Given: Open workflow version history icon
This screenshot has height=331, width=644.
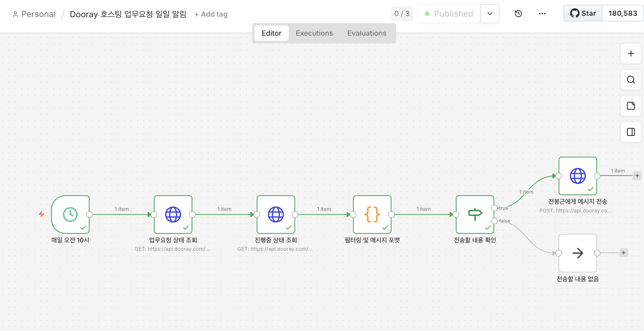Looking at the screenshot, I should tap(518, 14).
